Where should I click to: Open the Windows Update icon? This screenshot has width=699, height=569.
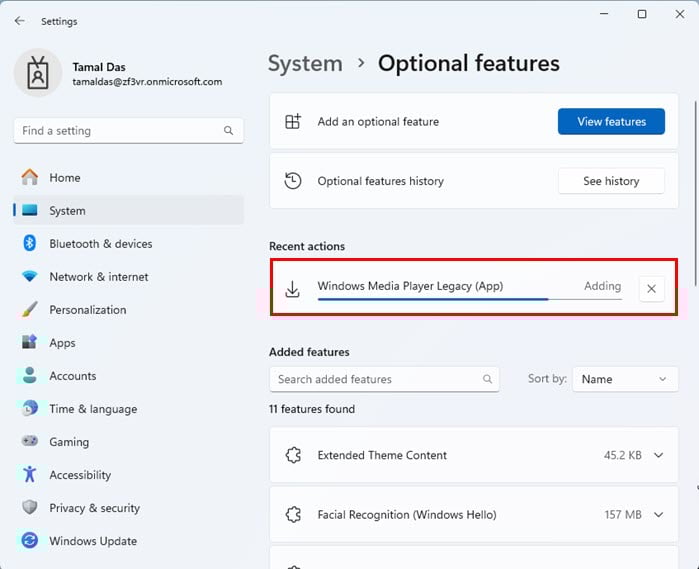pos(30,541)
